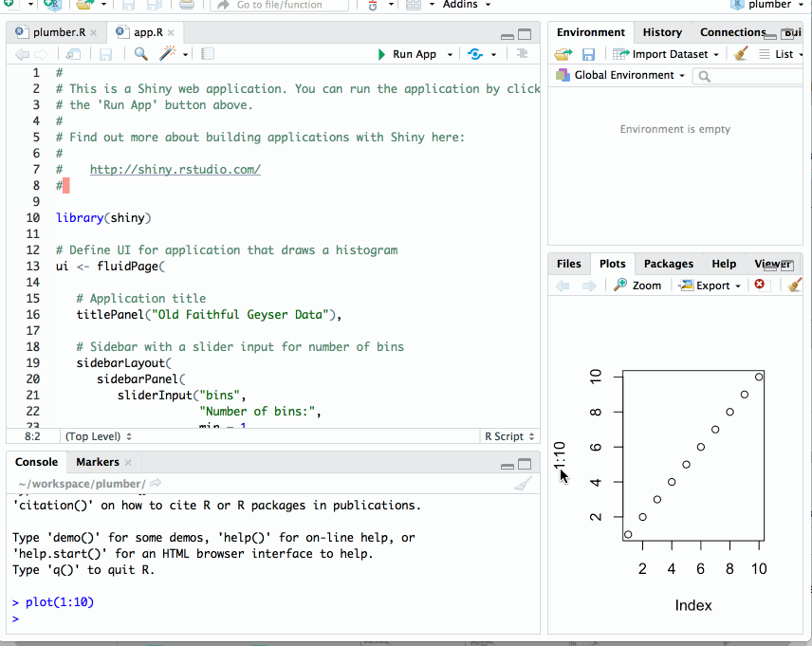Open the Help tab
812x646 pixels.
pyautogui.click(x=724, y=264)
